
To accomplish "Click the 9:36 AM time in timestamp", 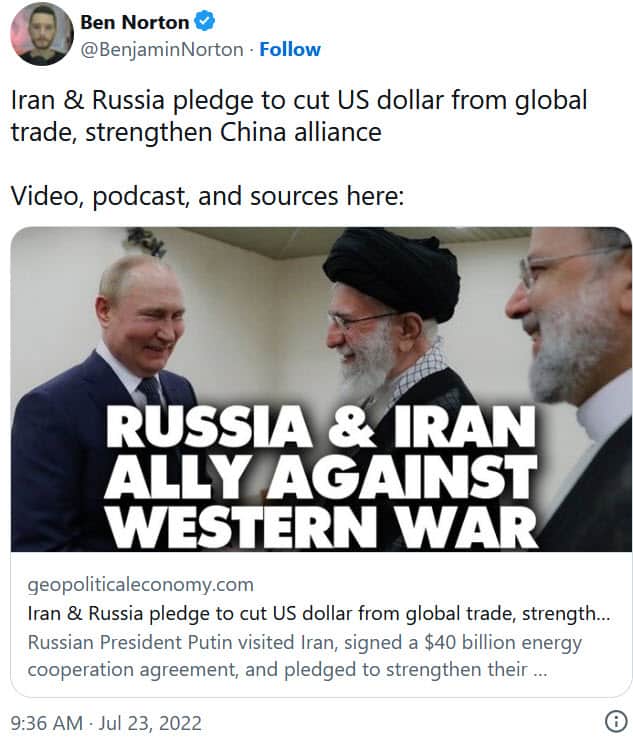I will (x=46, y=723).
